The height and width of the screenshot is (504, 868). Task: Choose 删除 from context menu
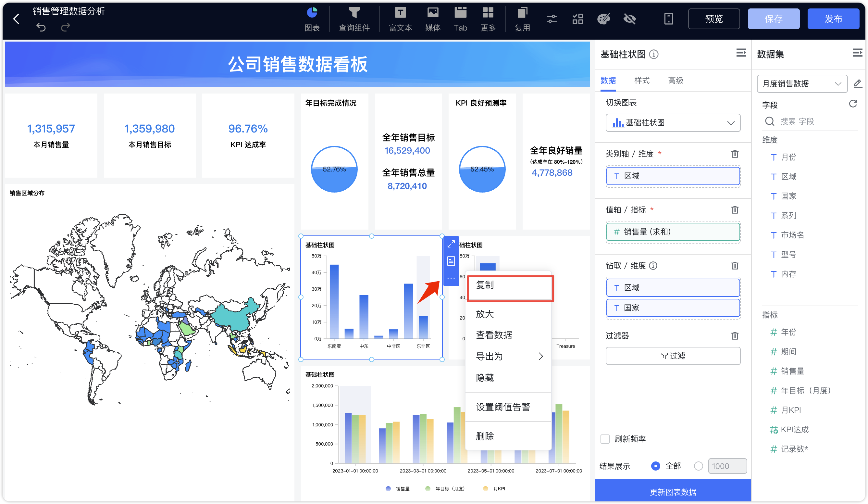[x=508, y=436]
